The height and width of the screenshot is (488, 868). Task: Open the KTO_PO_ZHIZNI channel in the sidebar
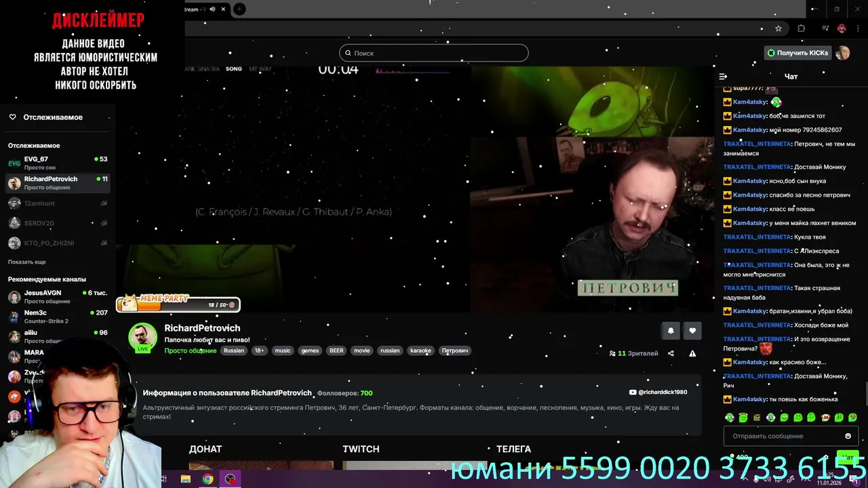pyautogui.click(x=58, y=243)
